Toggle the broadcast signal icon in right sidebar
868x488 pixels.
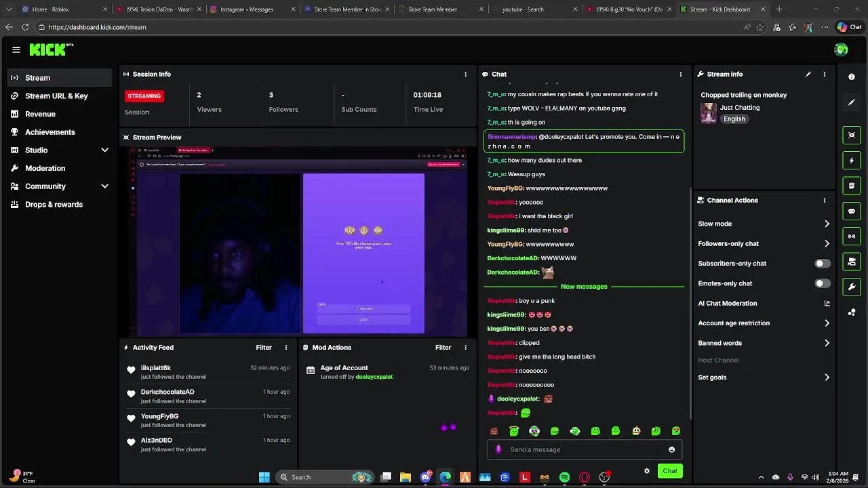click(852, 237)
